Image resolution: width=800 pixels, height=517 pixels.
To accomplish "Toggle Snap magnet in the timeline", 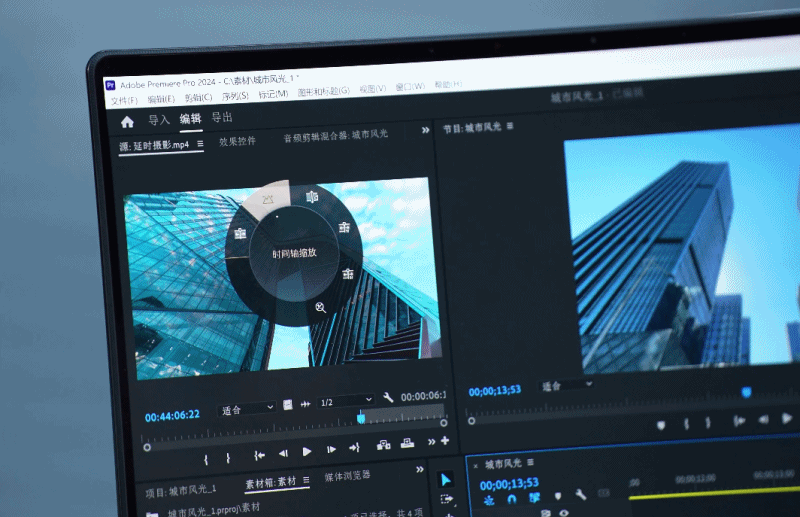I will click(x=511, y=498).
